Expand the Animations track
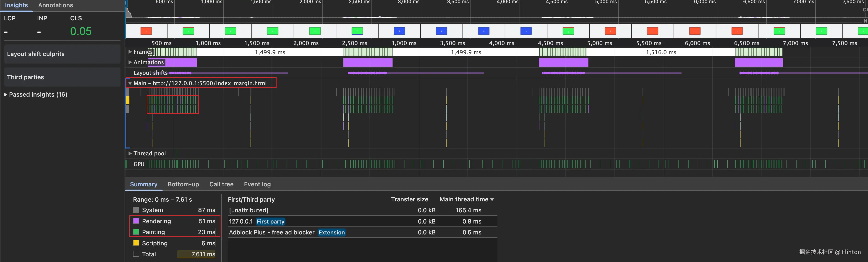 pyautogui.click(x=130, y=62)
